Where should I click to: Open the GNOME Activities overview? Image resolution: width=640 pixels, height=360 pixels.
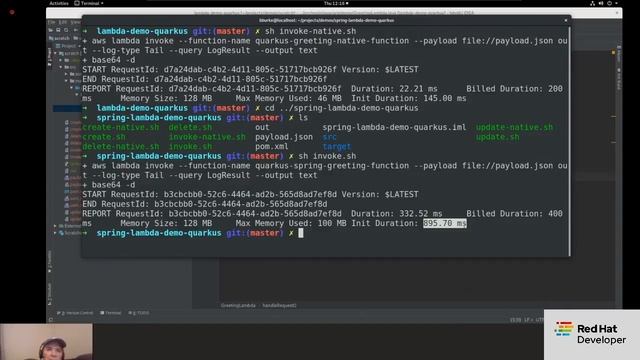[59, 3]
